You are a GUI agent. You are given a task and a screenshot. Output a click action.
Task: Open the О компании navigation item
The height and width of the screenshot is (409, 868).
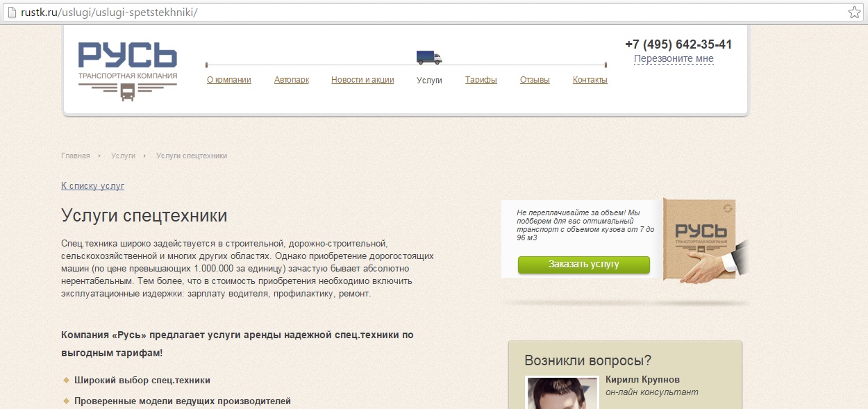coord(230,79)
